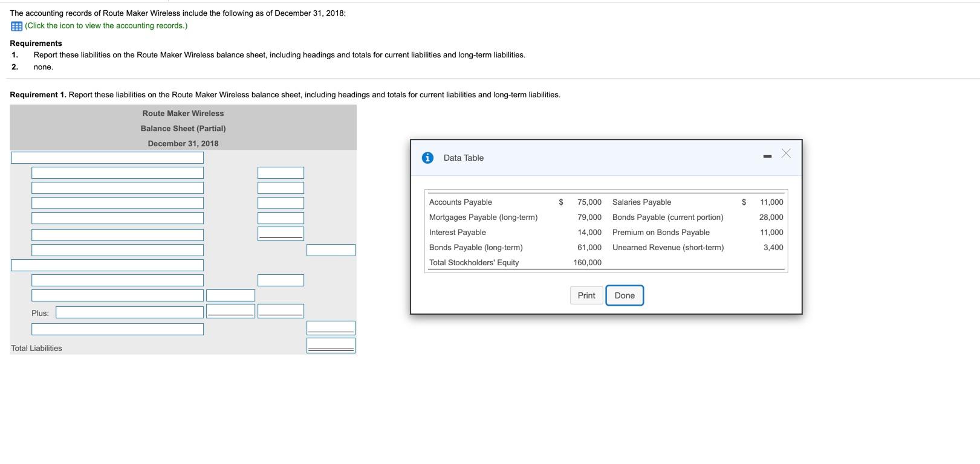This screenshot has height=464, width=980.
Task: Click the Data Table dialog title
Action: click(464, 158)
